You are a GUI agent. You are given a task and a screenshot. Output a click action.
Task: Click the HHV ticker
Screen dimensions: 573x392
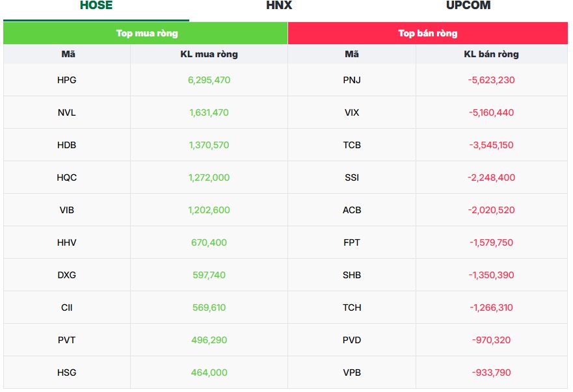tap(67, 242)
